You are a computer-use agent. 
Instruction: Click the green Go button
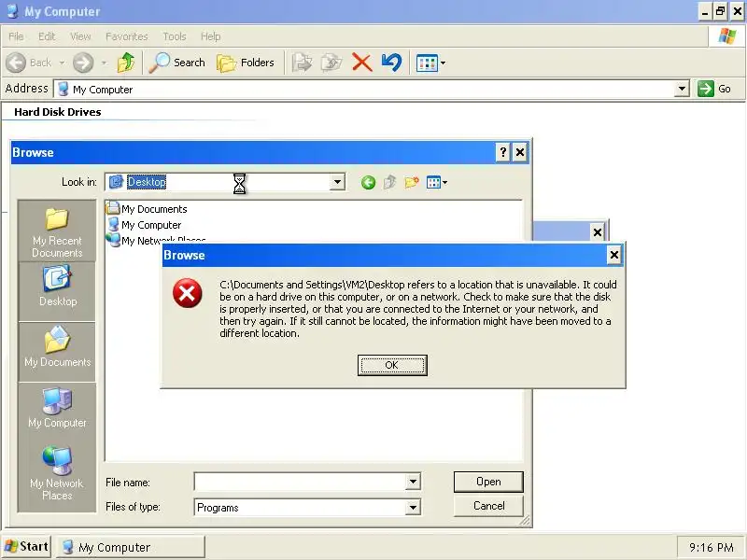pyautogui.click(x=714, y=89)
